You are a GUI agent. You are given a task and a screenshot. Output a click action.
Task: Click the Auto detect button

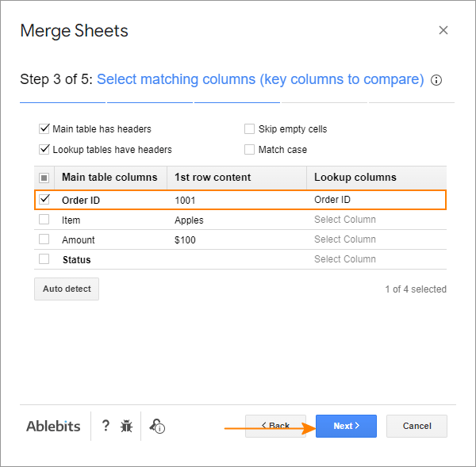pos(67,289)
